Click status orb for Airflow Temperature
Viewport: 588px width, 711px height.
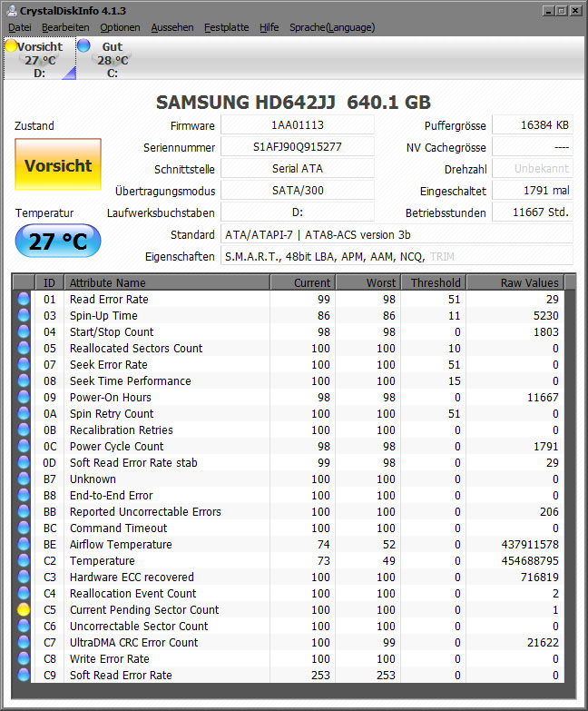click(x=23, y=544)
